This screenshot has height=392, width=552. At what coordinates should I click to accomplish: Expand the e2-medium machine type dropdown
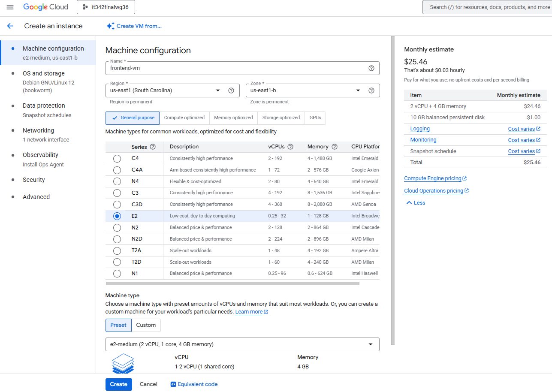click(x=242, y=344)
